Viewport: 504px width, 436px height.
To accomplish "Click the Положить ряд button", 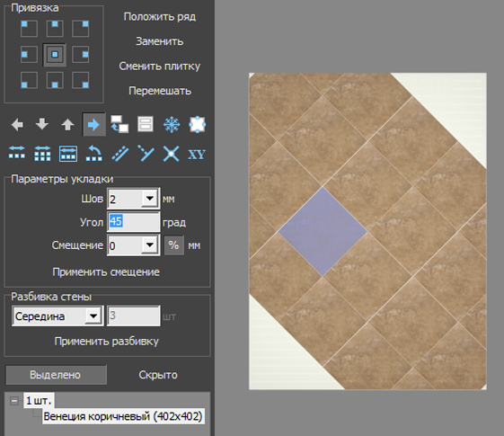I will pyautogui.click(x=160, y=17).
